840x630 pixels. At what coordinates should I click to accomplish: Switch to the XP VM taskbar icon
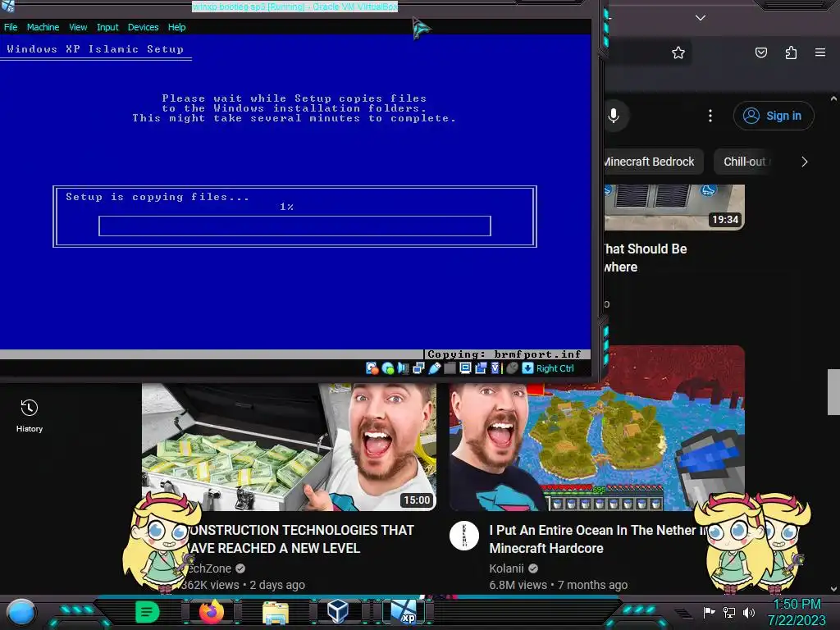click(x=404, y=612)
